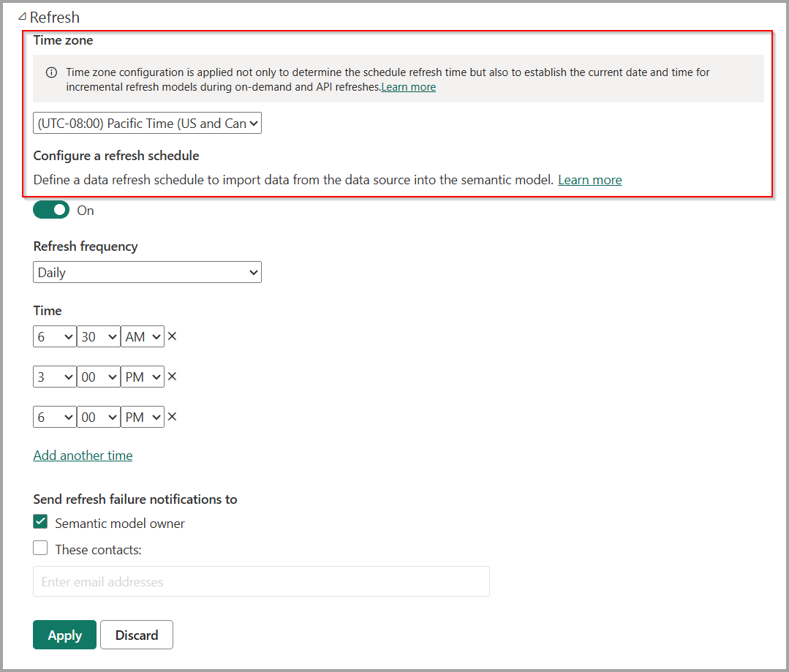Uncheck Semantic model owner notifications
The image size is (789, 672).
tap(40, 523)
